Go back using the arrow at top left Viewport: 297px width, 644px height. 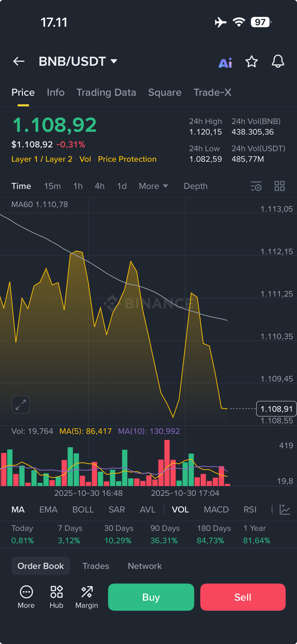coord(19,61)
